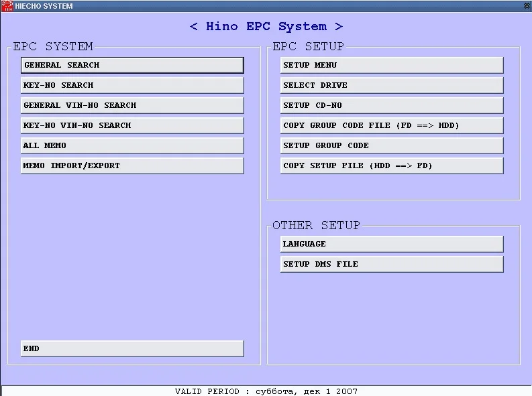Image resolution: width=532 pixels, height=396 pixels.
Task: Open KEY-NO SEARCH
Action: pos(132,85)
